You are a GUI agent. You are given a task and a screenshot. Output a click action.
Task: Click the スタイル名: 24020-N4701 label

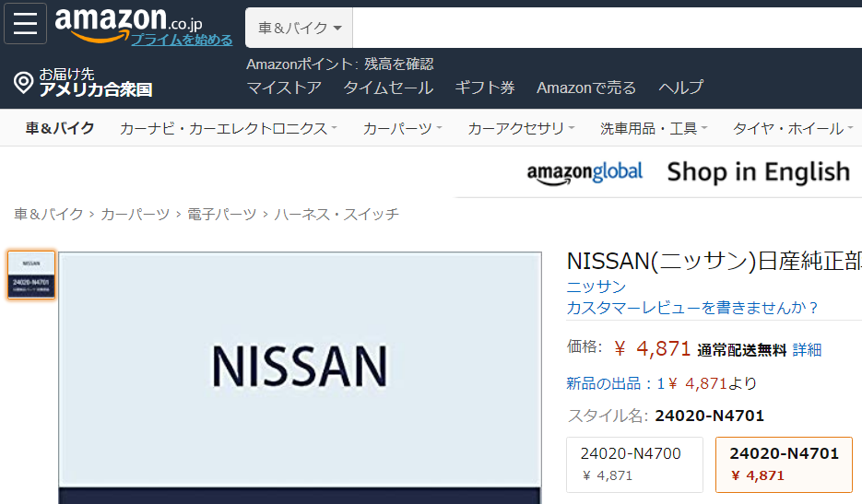click(x=666, y=416)
